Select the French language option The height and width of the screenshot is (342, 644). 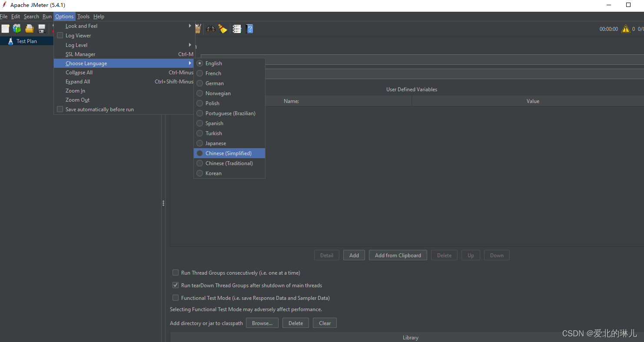click(x=229, y=73)
